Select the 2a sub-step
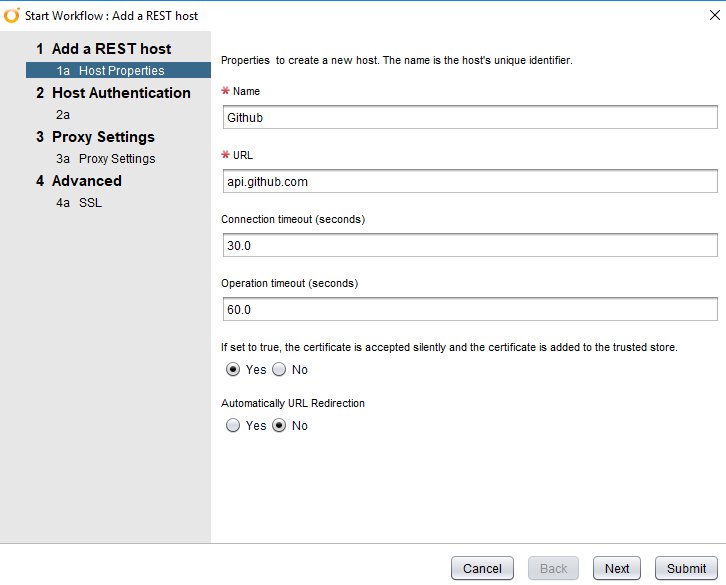The height and width of the screenshot is (585, 726). point(63,114)
